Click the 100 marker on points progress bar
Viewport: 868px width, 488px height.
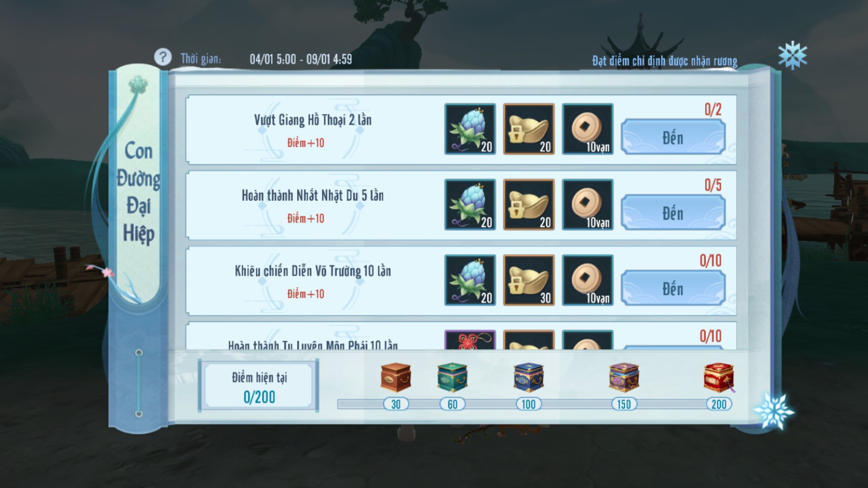(x=529, y=404)
